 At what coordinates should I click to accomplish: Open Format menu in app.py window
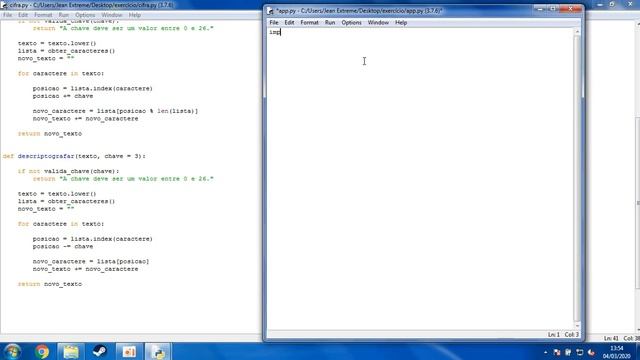pyautogui.click(x=309, y=22)
